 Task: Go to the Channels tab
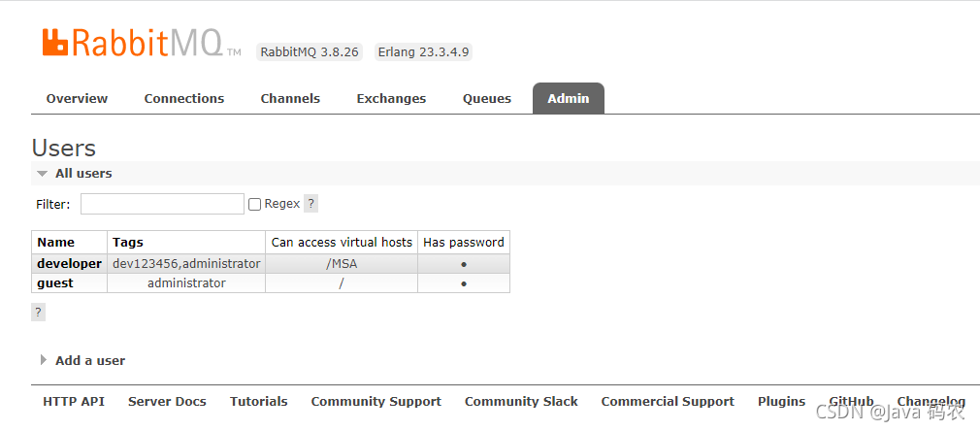[290, 98]
